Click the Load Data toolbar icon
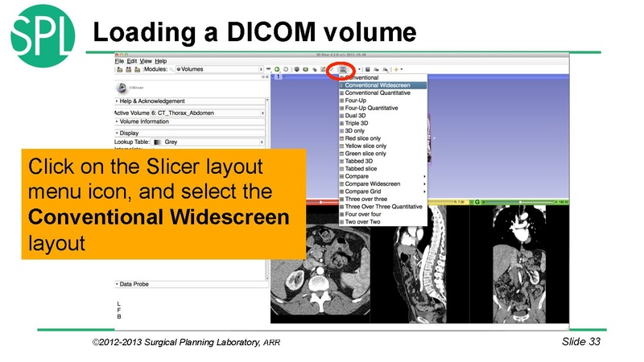 (x=119, y=69)
